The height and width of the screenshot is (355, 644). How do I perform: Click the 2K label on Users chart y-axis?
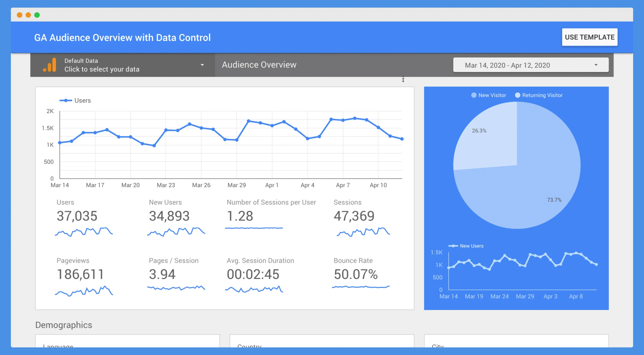(50, 111)
